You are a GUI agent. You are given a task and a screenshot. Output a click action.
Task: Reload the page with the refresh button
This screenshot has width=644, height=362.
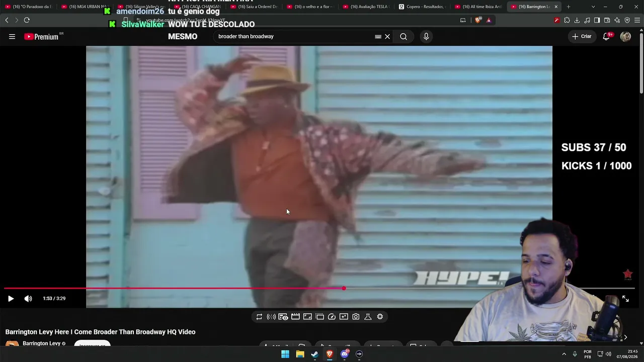point(27,20)
